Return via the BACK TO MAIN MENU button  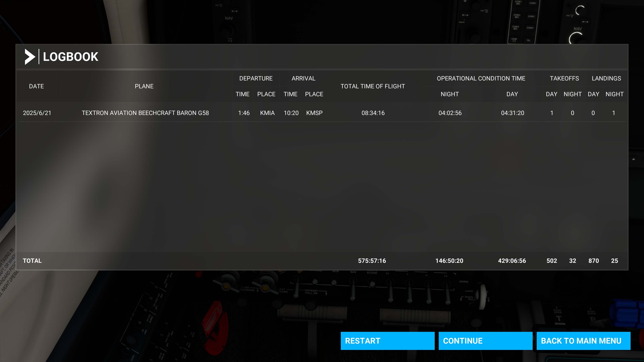(583, 341)
